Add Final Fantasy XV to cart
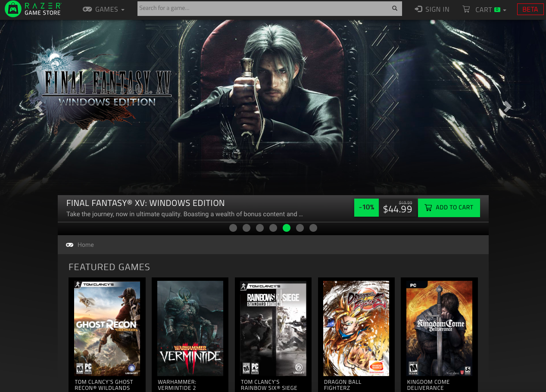Viewport: 546px width, 392px height. tap(449, 208)
